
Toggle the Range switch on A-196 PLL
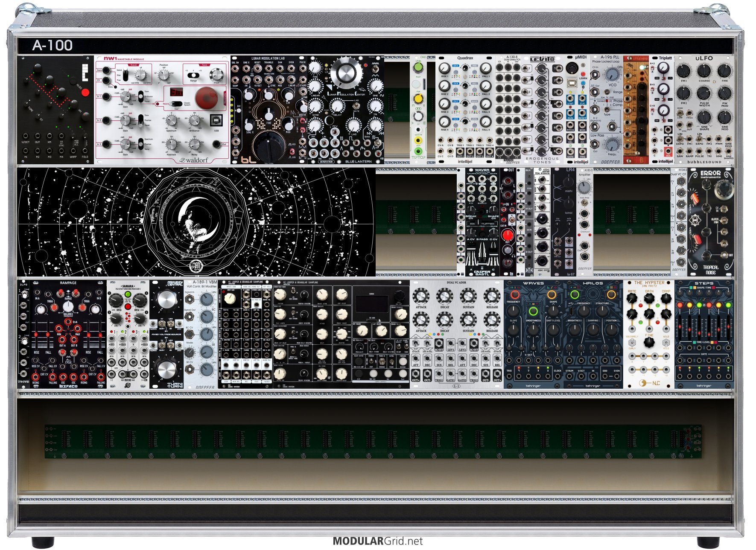point(607,92)
